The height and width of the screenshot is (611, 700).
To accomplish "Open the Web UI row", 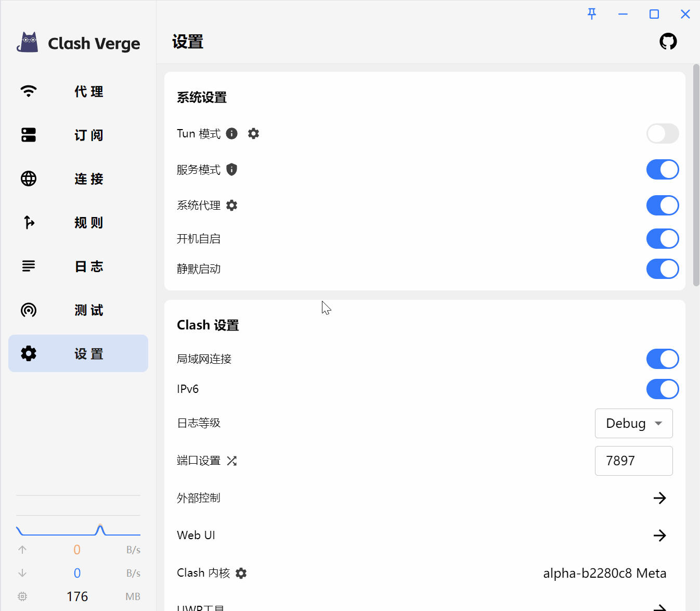I will [x=425, y=536].
